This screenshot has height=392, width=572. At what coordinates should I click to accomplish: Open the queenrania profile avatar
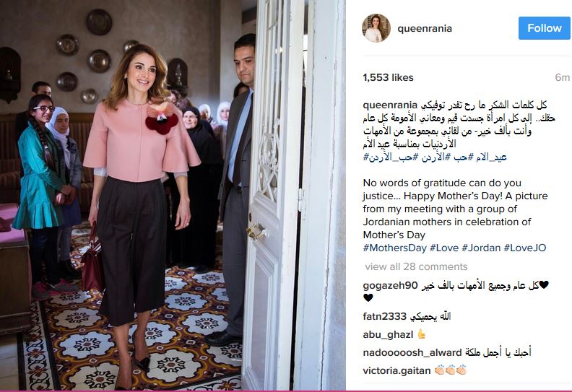pos(376,28)
